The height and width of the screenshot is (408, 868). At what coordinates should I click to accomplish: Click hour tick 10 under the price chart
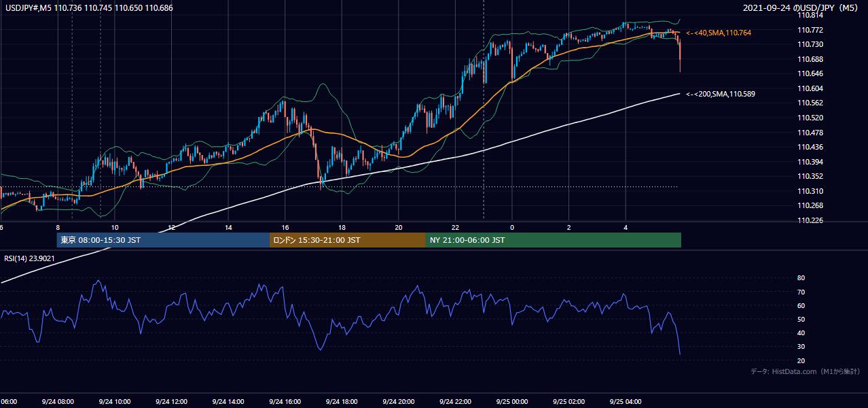115,227
